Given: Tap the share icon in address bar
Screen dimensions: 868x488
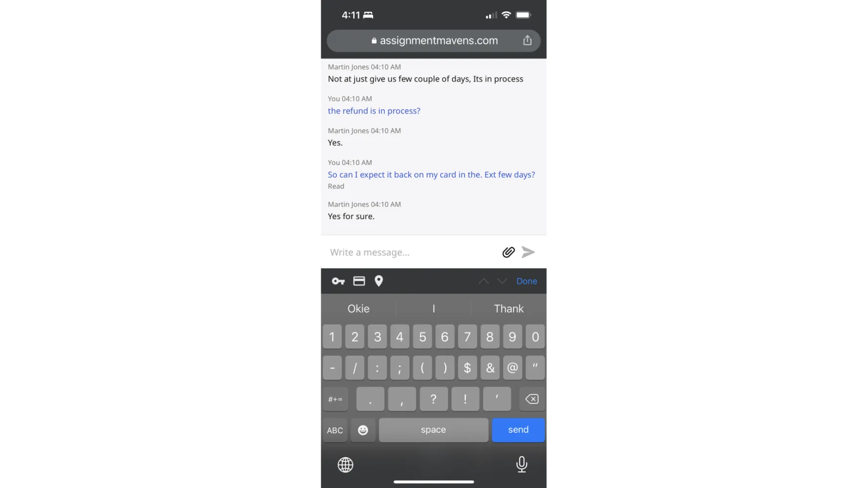Looking at the screenshot, I should (x=527, y=41).
